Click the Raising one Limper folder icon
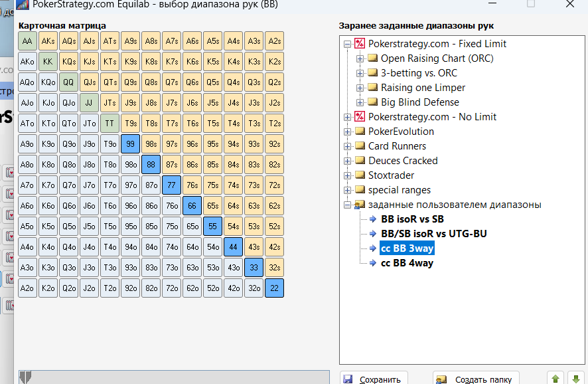Viewport: 588px width, 384px height. click(372, 88)
